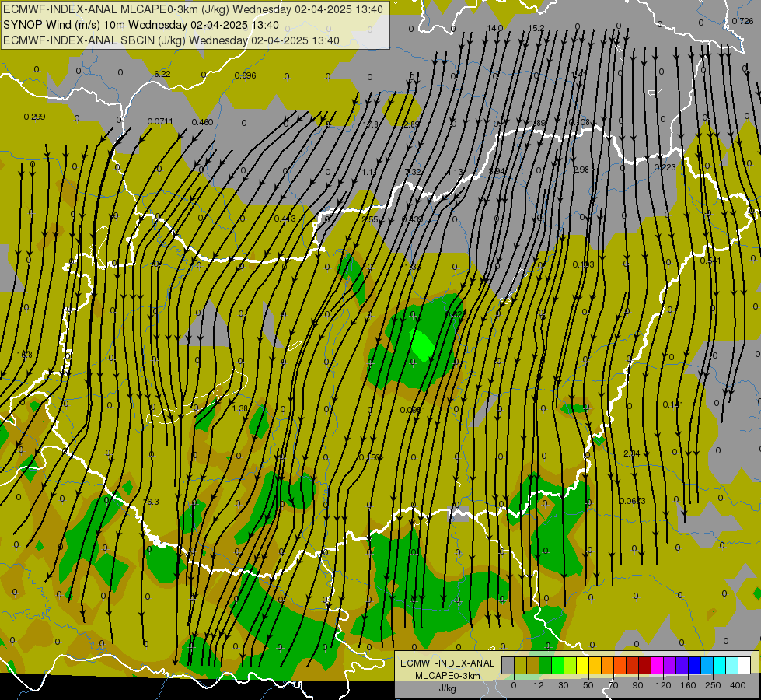Screen dimensions: 761x700
Task: Select the pure yellow swatch in the legend
Action: (583, 665)
